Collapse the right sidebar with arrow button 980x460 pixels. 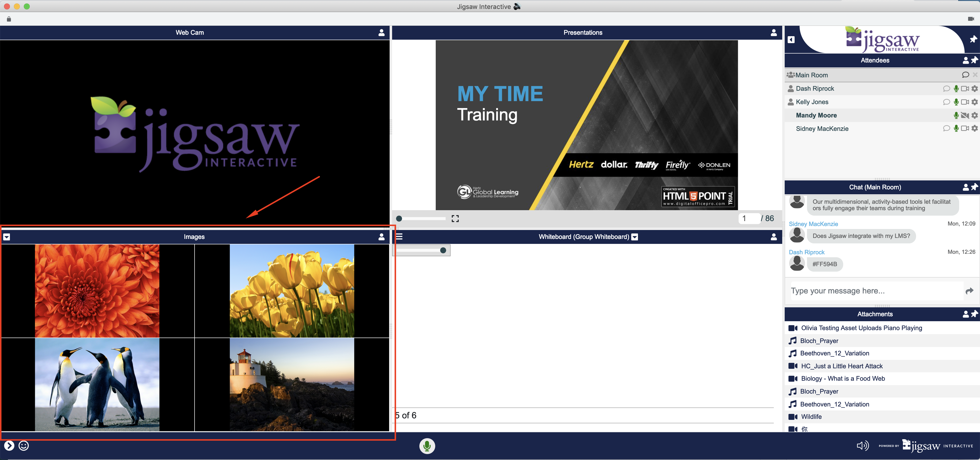[791, 40]
